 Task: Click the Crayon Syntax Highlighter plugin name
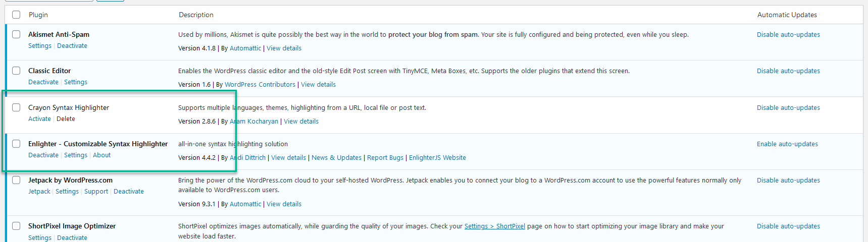click(69, 107)
